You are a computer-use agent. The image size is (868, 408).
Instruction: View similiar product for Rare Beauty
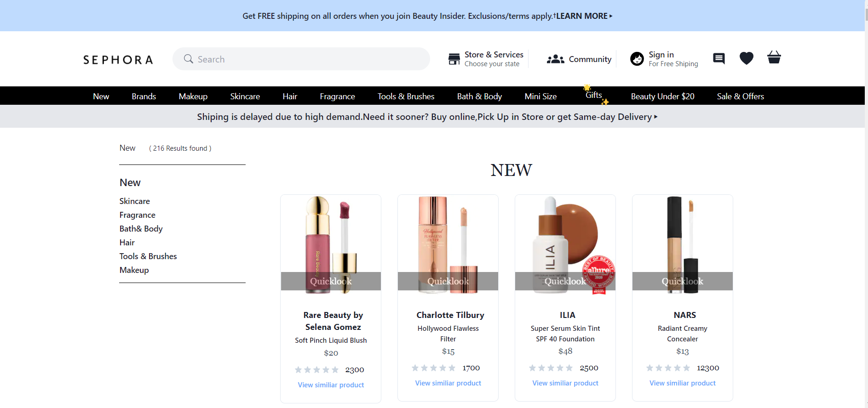tap(331, 385)
